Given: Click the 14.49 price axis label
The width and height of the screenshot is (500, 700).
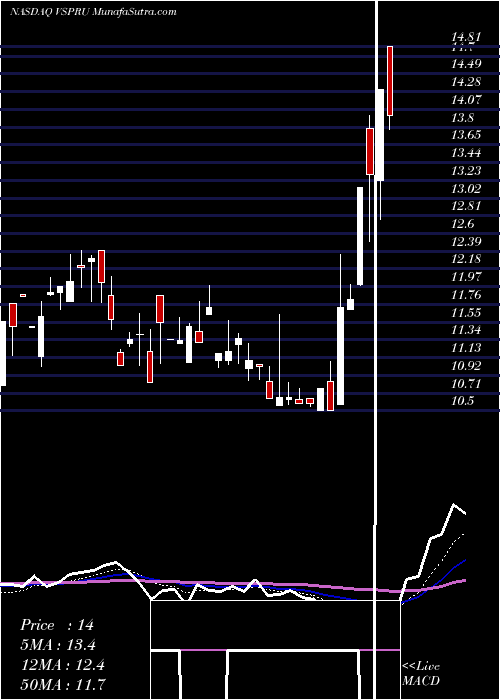Looking at the screenshot, I should tap(466, 64).
